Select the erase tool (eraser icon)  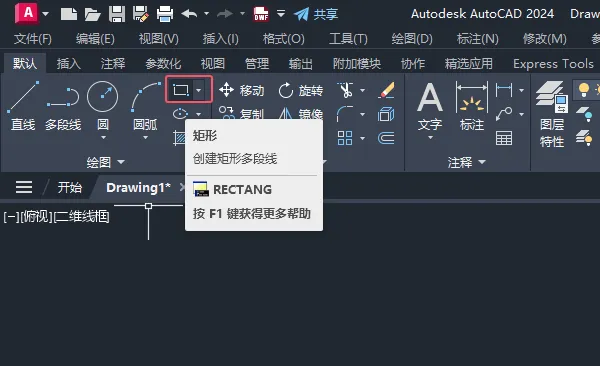click(386, 90)
